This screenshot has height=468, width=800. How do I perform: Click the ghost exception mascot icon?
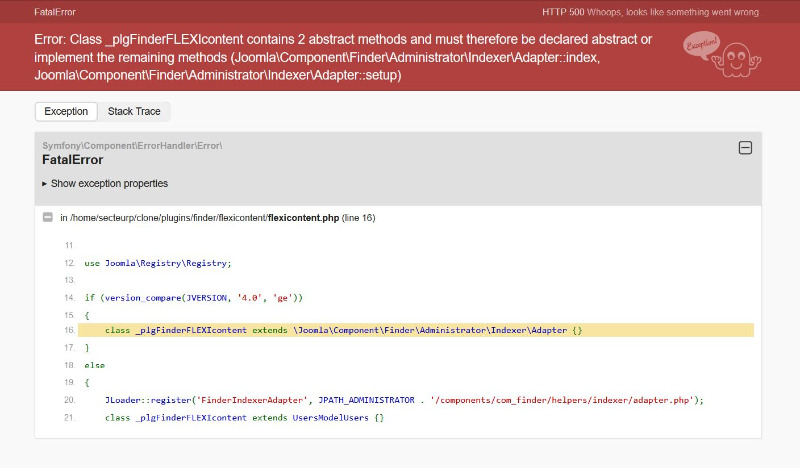point(736,61)
